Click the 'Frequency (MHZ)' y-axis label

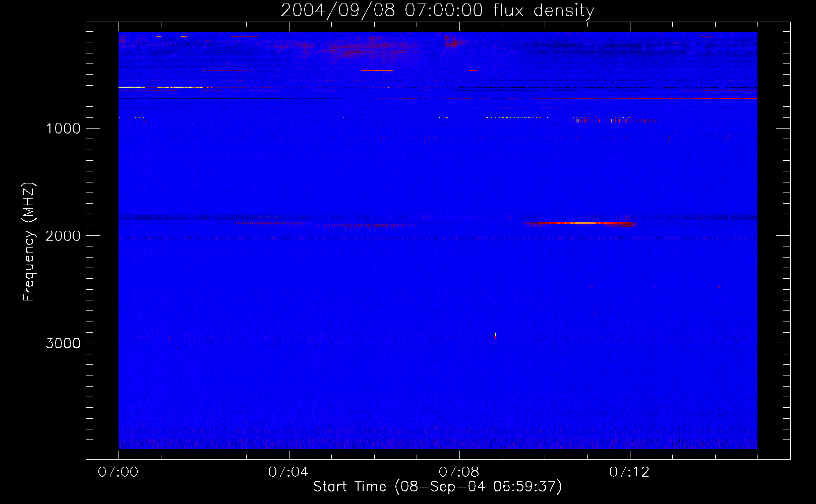29,242
